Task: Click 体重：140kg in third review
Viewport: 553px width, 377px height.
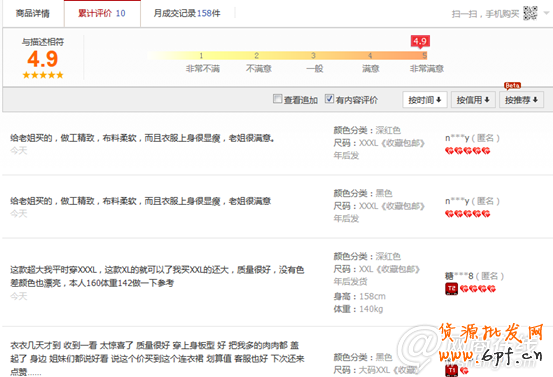Action: pyautogui.click(x=358, y=309)
